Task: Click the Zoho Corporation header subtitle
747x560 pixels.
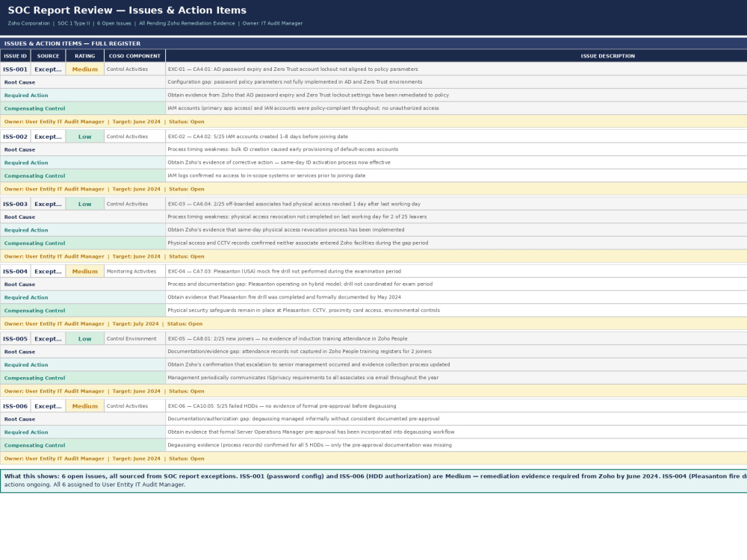Action: coord(155,23)
